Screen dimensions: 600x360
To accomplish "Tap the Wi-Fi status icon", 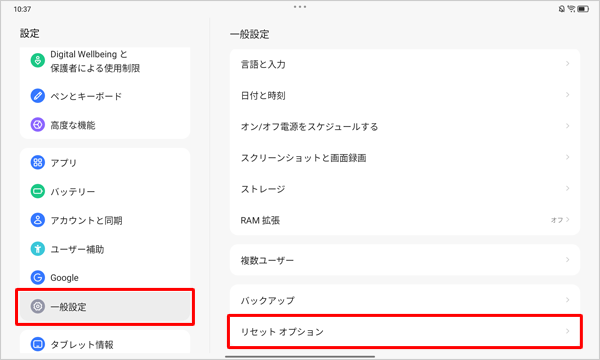I will coord(571,9).
